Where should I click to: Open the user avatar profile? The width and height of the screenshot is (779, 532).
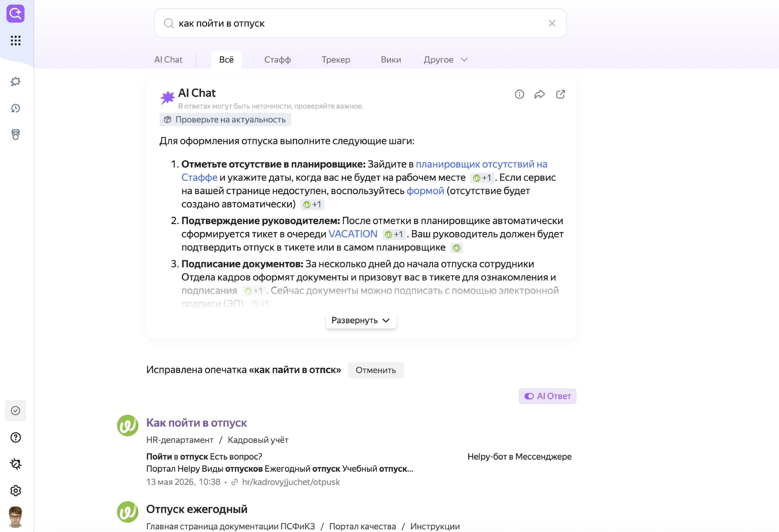(15, 517)
